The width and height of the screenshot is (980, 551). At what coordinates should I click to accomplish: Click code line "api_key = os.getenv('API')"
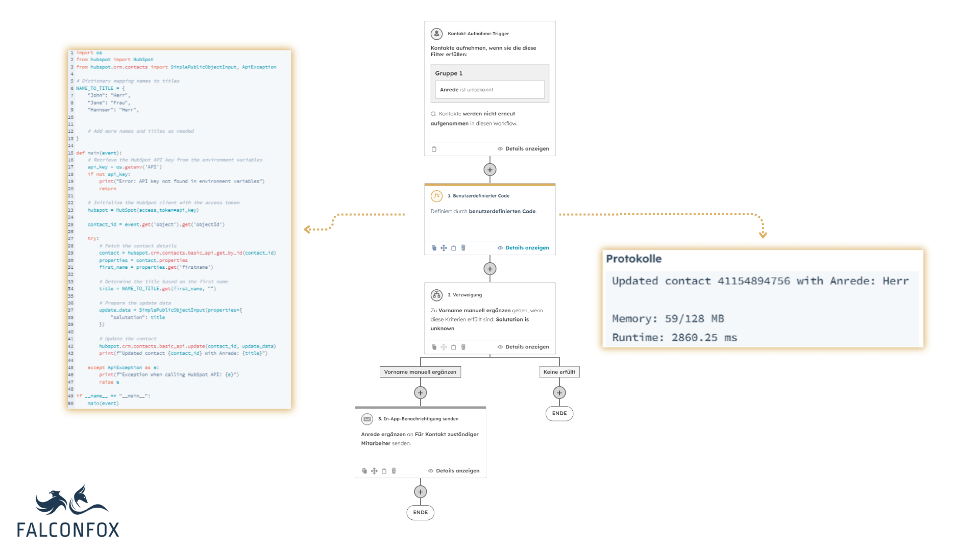(125, 167)
